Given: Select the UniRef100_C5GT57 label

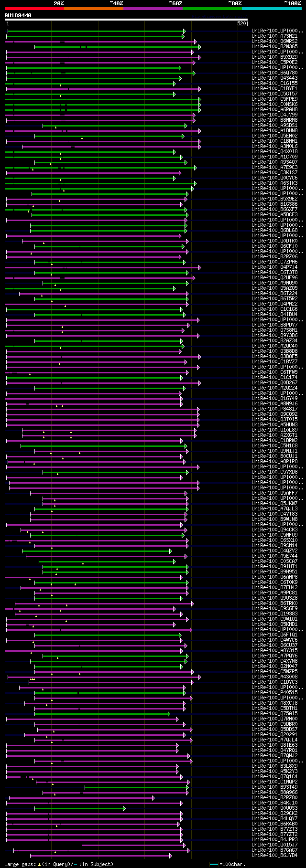Looking at the screenshot, I should 274,94.
